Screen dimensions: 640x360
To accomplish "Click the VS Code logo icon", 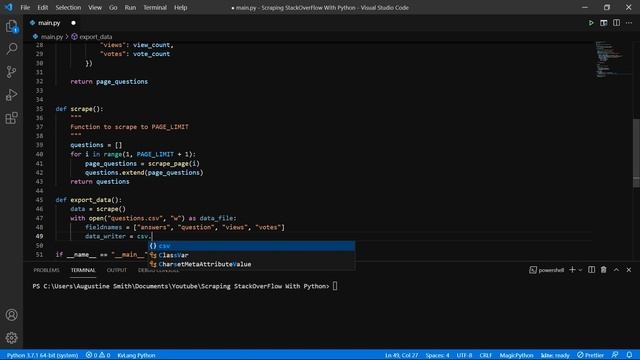I will tap(9, 7).
